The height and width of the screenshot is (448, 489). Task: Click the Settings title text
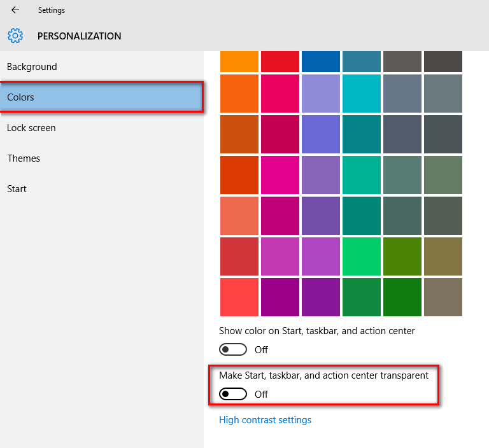pos(52,10)
